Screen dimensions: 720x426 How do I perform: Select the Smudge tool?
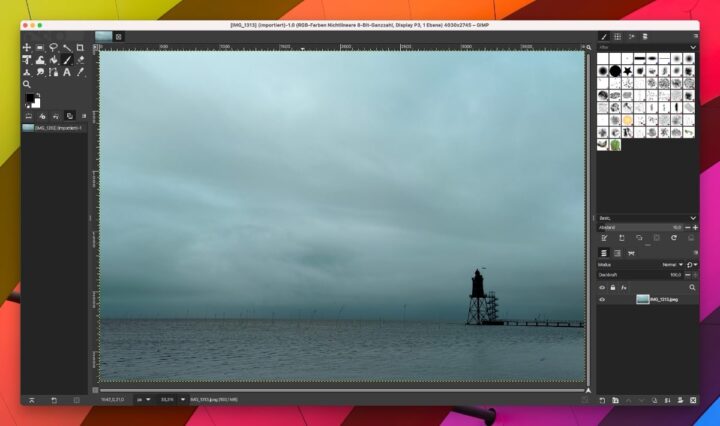click(x=40, y=72)
